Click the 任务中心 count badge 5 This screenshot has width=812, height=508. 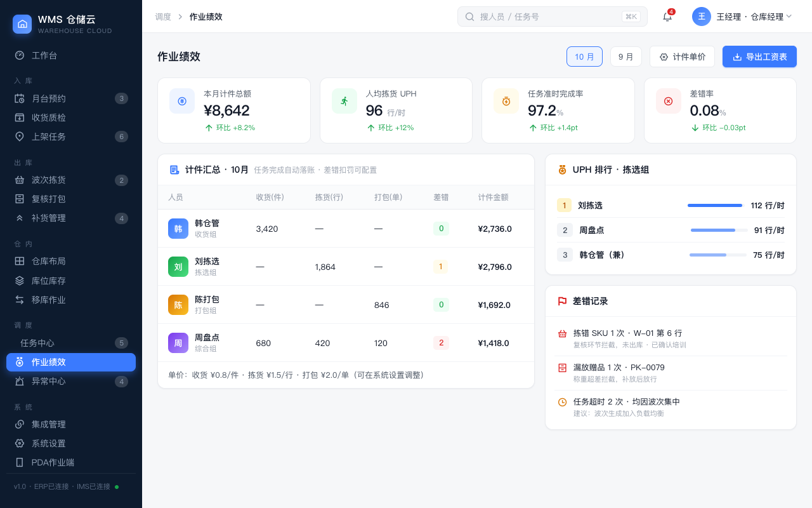[121, 343]
